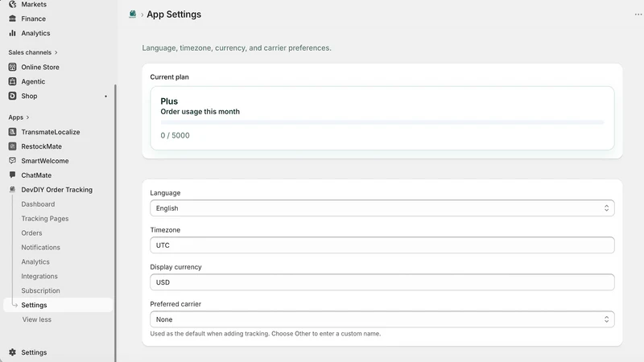
Task: Open the Agentic sales channel
Action: pyautogui.click(x=33, y=81)
